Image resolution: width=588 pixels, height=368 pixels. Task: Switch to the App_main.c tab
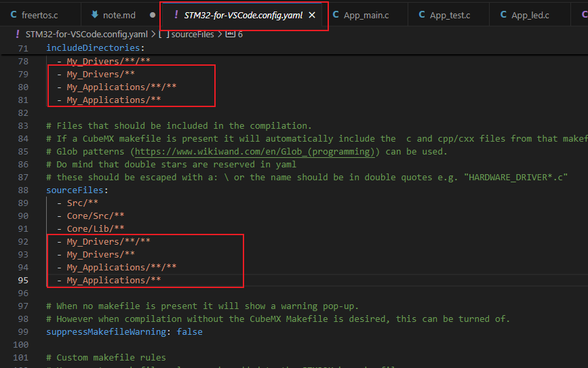click(x=366, y=15)
